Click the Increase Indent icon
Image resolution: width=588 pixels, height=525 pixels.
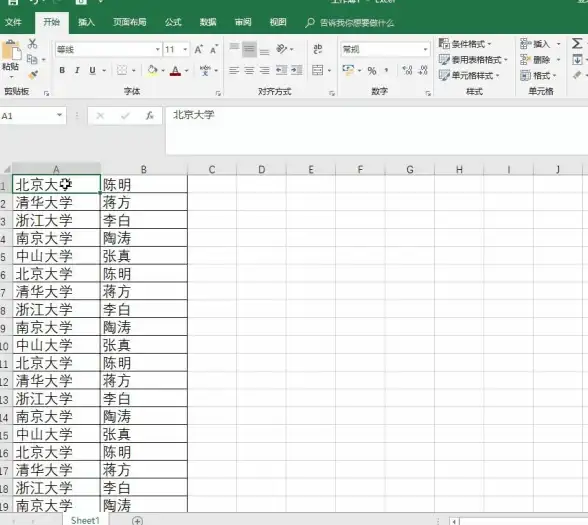(297, 70)
